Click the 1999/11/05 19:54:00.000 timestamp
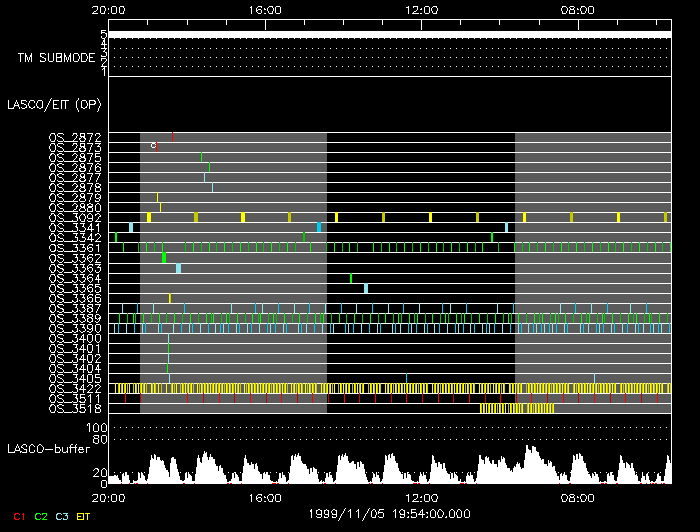The height and width of the screenshot is (532, 700). click(x=390, y=513)
